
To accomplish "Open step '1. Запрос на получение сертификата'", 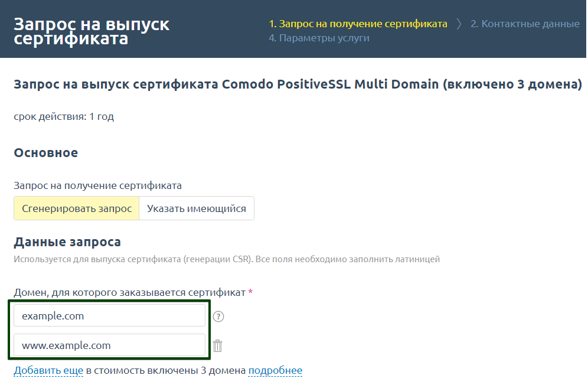I will tap(358, 24).
